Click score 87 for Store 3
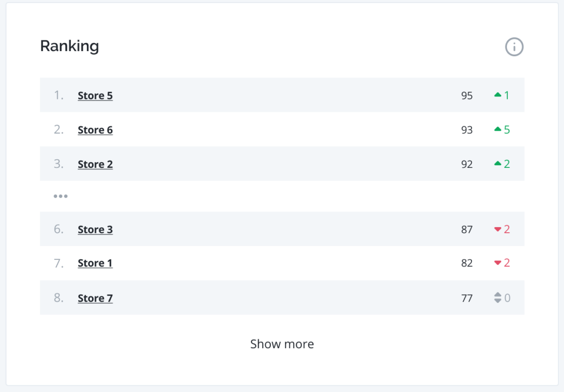 [467, 230]
